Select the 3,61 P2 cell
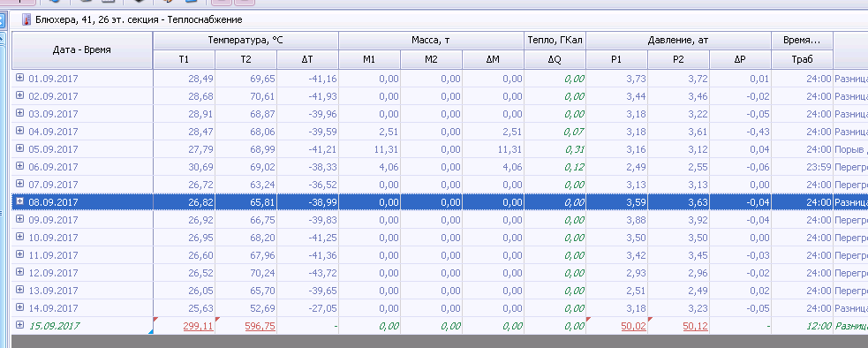This screenshot has height=348, width=868. (x=679, y=132)
